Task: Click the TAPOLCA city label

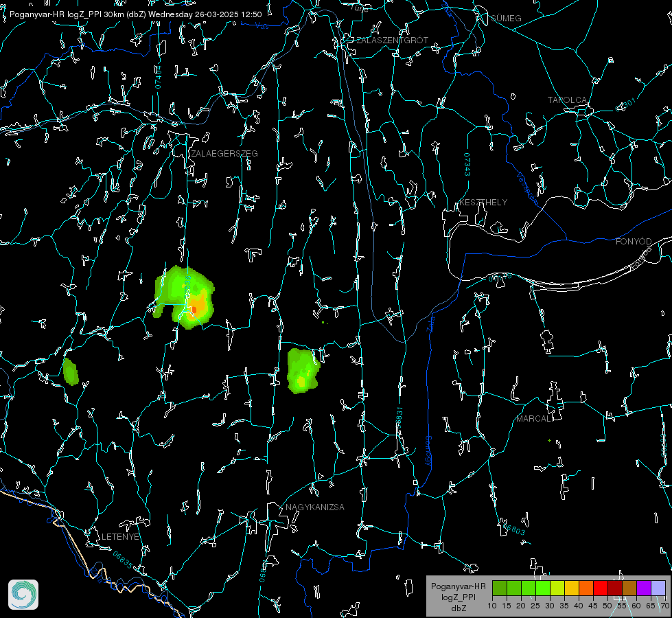Action: pos(567,100)
